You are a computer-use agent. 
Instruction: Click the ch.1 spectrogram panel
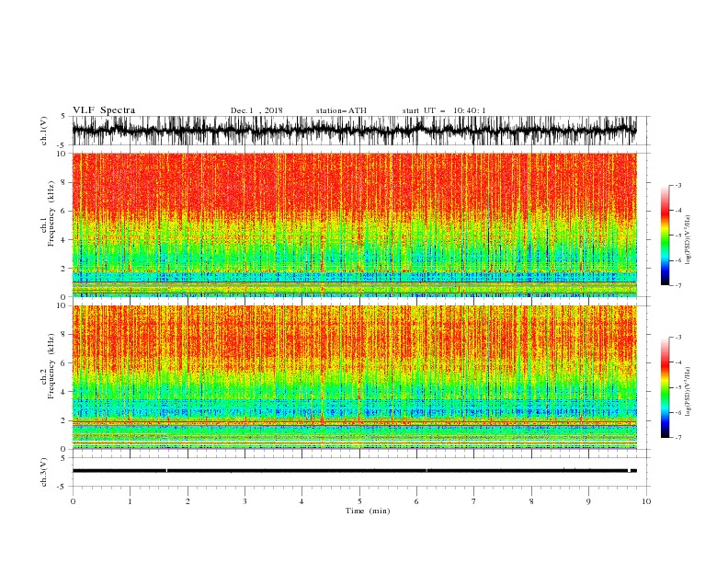(355, 224)
